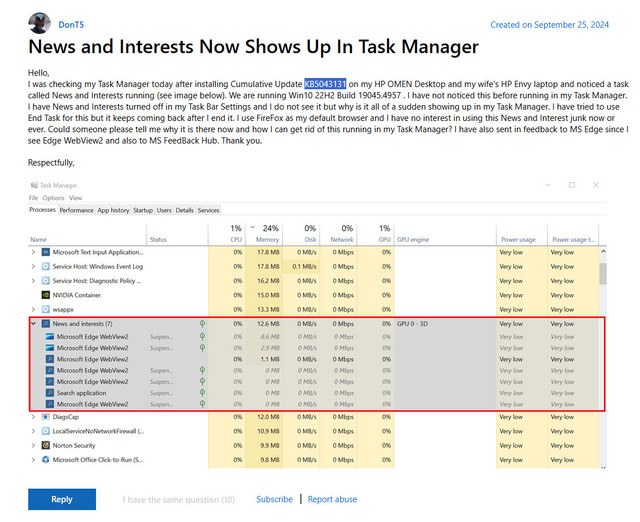Open the DonT5 profile link
The width and height of the screenshot is (640, 522).
point(71,25)
